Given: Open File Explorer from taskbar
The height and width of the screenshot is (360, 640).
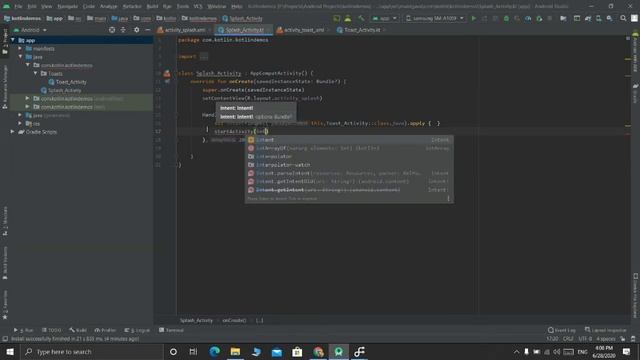Looking at the screenshot, I should tap(235, 351).
